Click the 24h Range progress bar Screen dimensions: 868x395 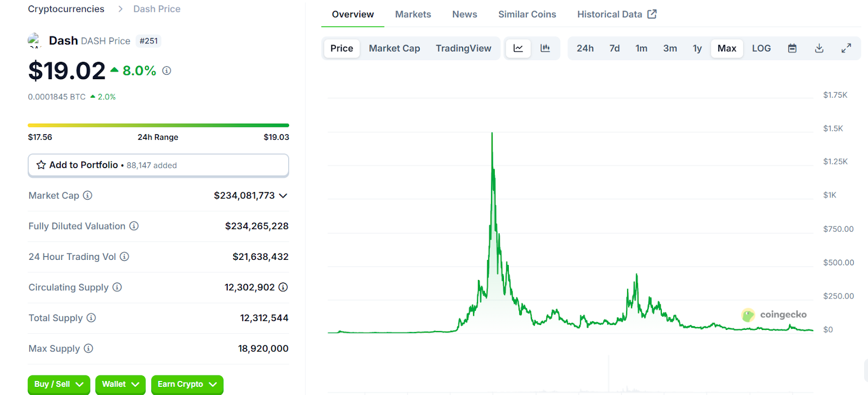click(x=158, y=125)
